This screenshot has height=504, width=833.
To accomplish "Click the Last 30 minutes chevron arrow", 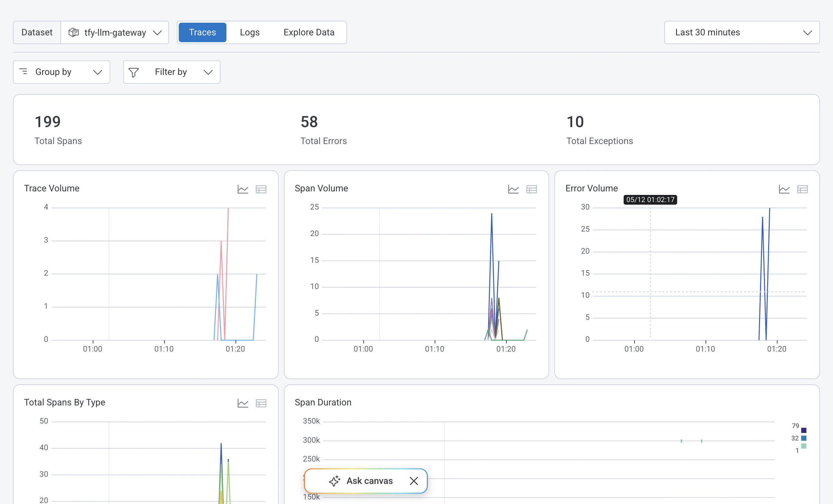I will pos(808,33).
